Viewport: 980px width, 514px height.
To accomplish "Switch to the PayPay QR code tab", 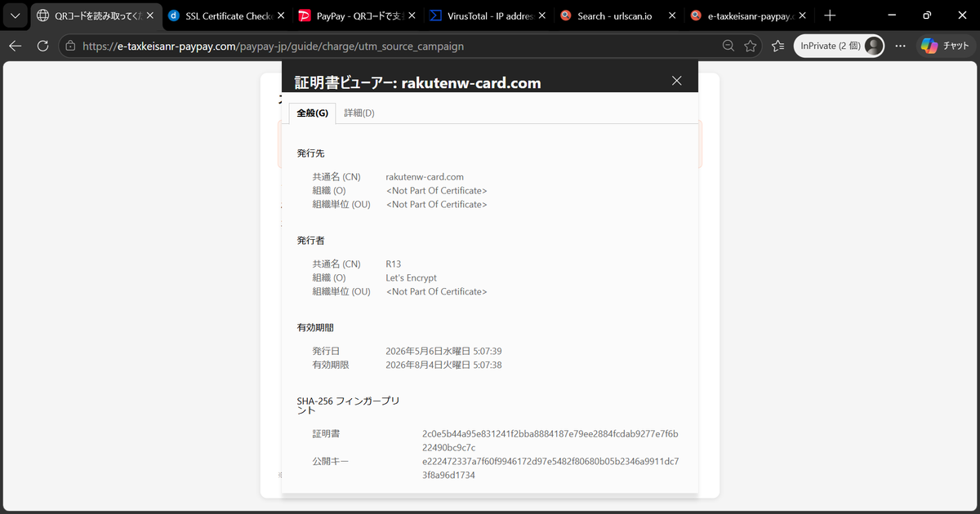I will (x=357, y=16).
